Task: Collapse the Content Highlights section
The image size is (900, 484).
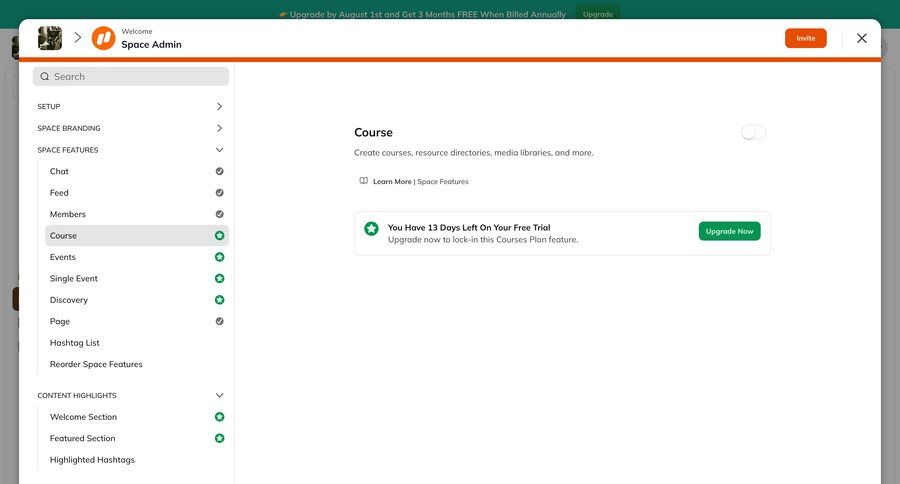Action: point(219,395)
